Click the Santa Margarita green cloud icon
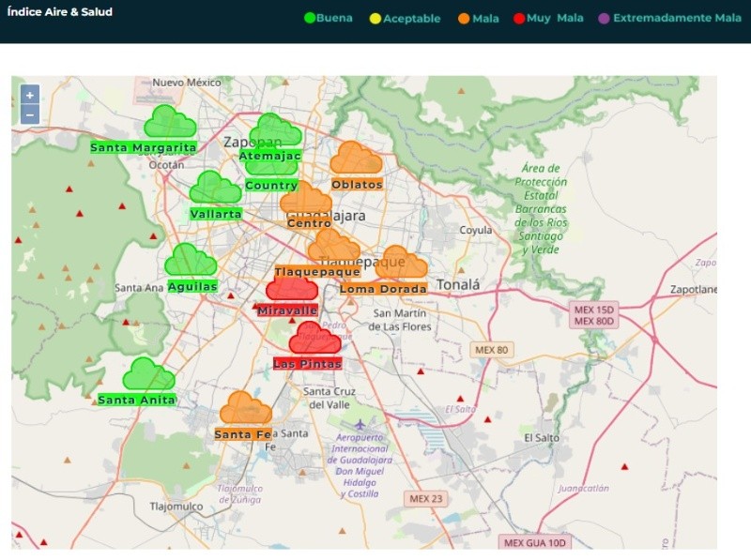 click(170, 122)
